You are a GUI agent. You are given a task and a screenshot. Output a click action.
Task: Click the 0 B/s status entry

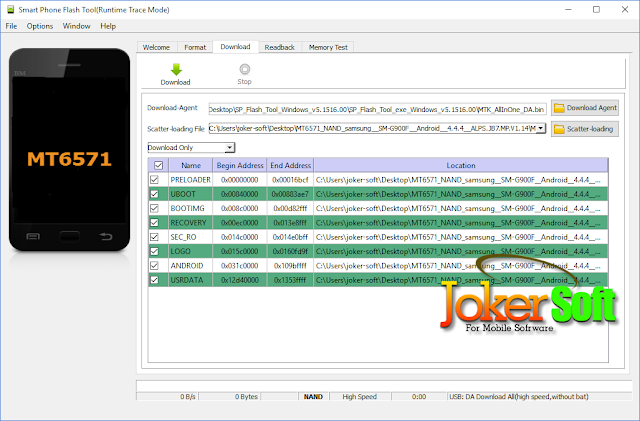(x=167, y=396)
